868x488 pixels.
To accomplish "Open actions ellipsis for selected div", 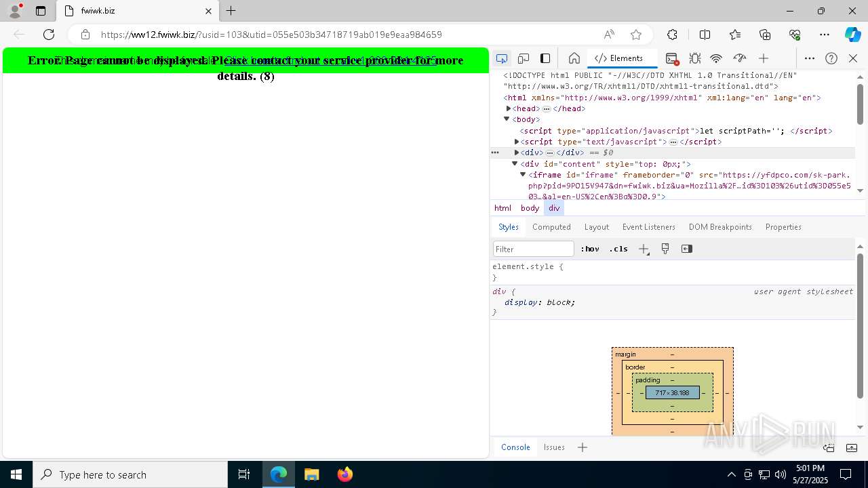I will [x=495, y=152].
